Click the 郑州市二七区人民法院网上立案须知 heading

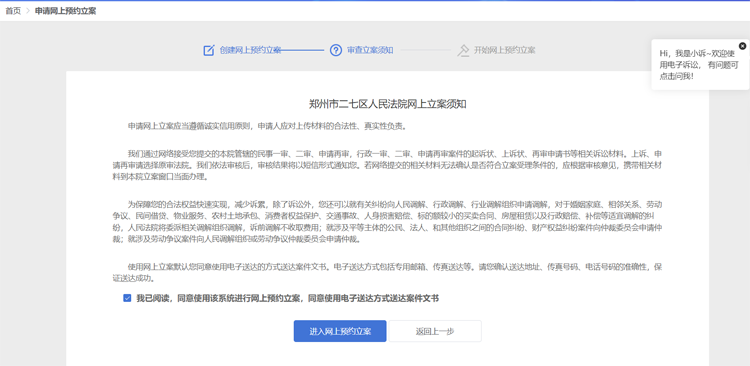point(387,104)
